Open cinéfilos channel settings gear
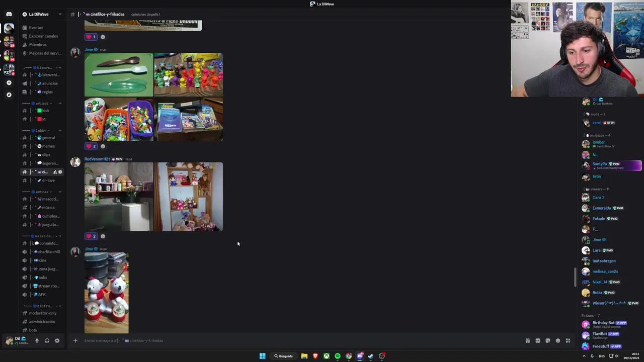 60,172
